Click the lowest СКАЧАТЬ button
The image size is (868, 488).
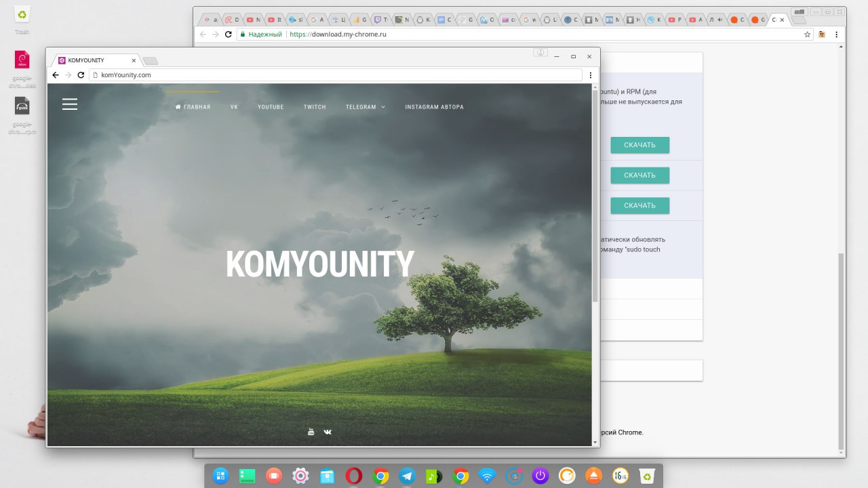pos(639,205)
